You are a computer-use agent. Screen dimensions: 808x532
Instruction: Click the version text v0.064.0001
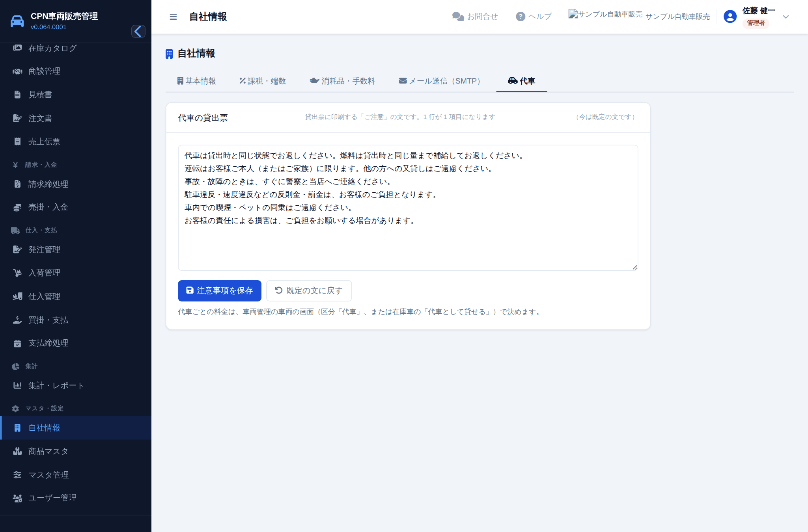[x=49, y=27]
